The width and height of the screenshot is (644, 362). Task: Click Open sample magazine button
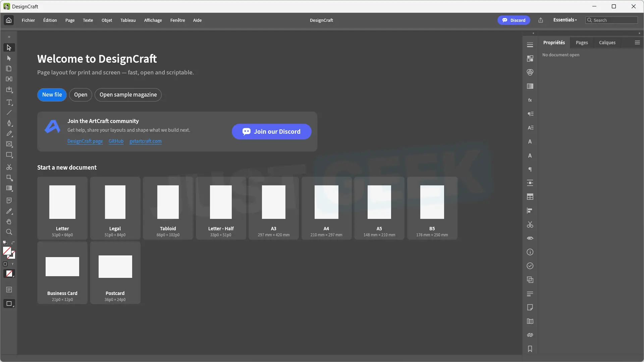[x=128, y=95]
